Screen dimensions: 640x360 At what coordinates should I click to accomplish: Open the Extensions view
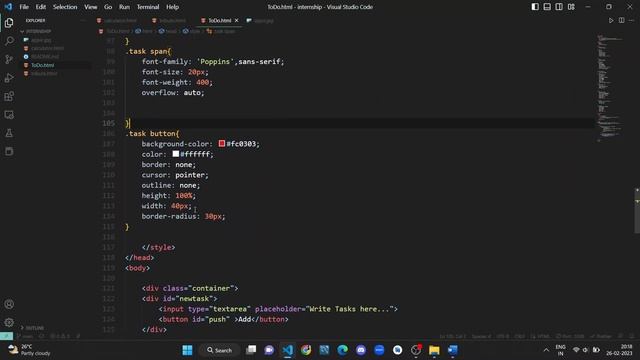(x=9, y=96)
